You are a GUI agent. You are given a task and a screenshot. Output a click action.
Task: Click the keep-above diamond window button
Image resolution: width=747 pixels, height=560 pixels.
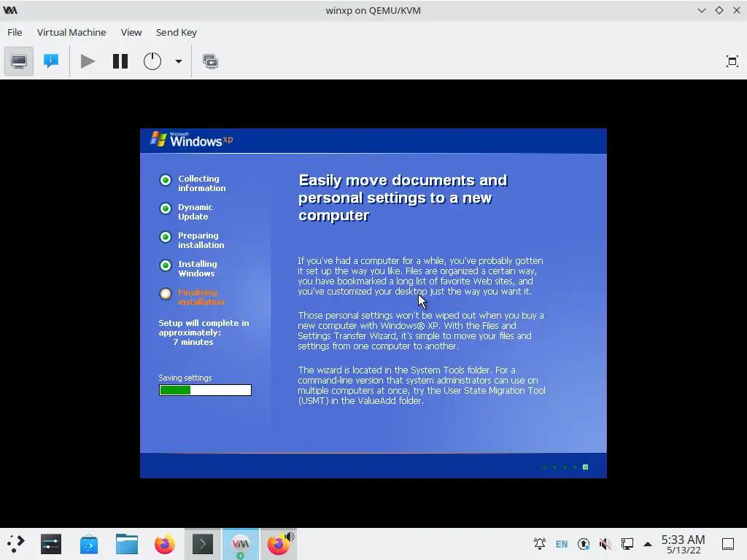(719, 10)
